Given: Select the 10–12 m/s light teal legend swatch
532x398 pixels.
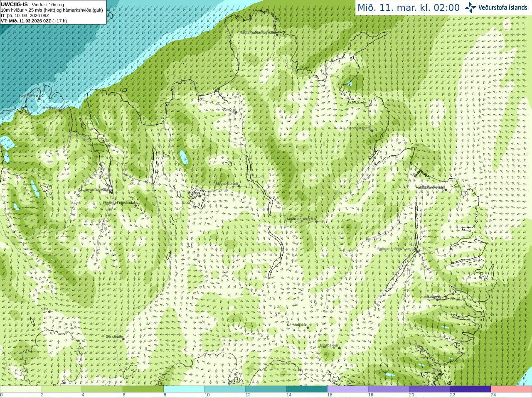Looking at the screenshot, I should [x=225, y=389].
